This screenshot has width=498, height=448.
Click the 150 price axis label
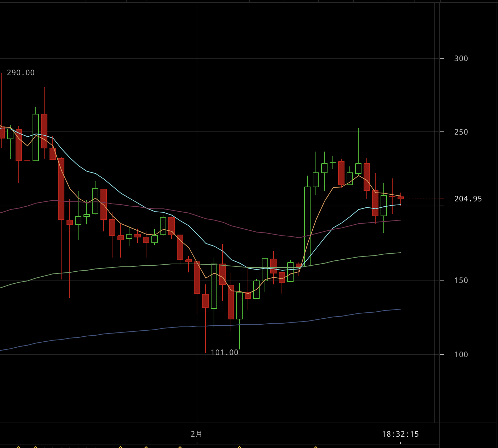pos(461,280)
